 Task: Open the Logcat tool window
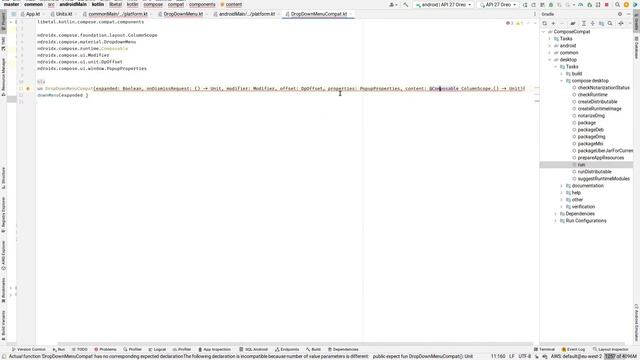pos(157,349)
